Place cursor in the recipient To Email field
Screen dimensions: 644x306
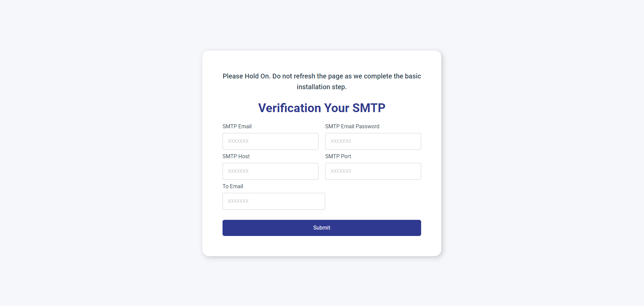[x=274, y=201]
